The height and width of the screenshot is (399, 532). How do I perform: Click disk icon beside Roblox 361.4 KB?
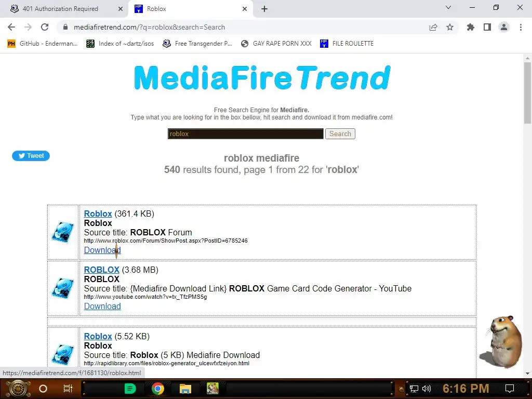[x=63, y=232]
